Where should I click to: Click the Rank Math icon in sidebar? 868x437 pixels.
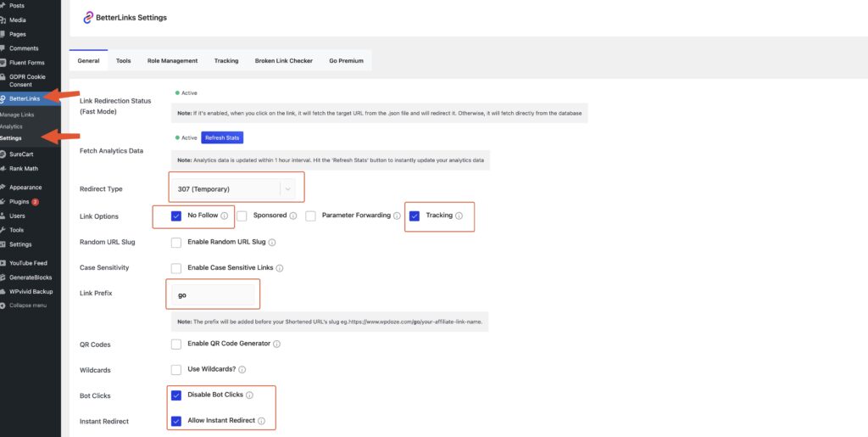click(x=3, y=168)
